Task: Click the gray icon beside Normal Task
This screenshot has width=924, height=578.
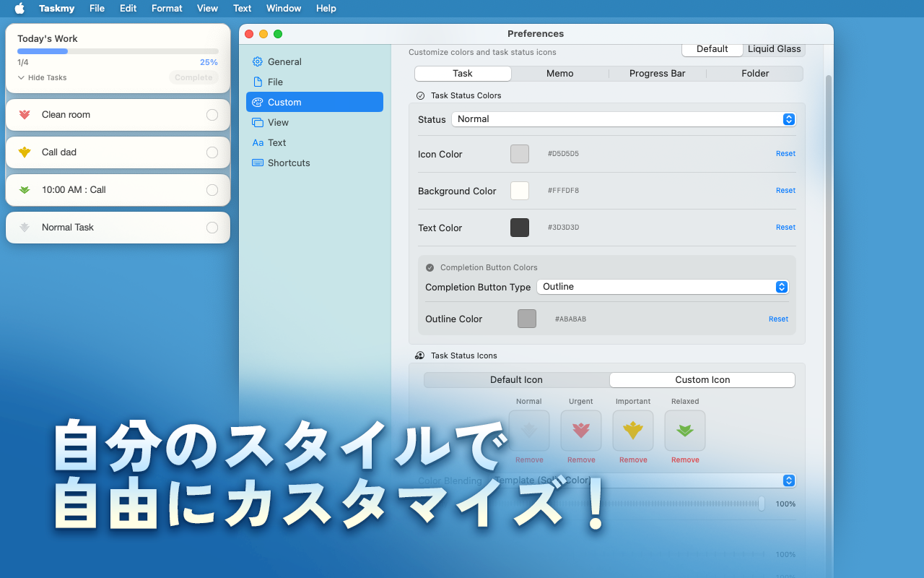Action: [x=25, y=228]
